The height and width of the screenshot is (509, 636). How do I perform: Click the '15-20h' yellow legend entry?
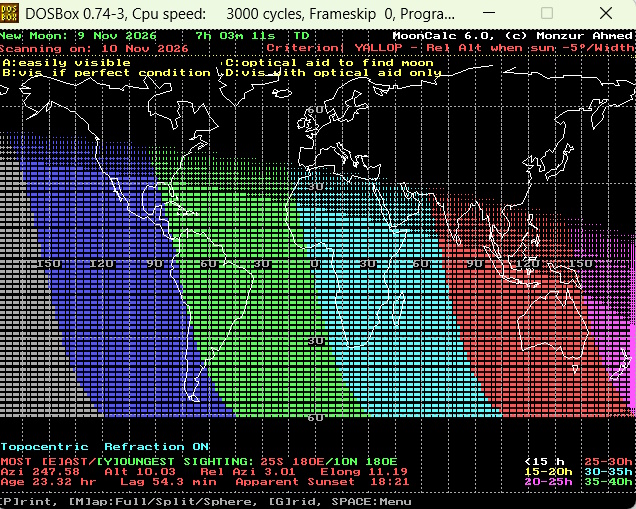point(548,472)
